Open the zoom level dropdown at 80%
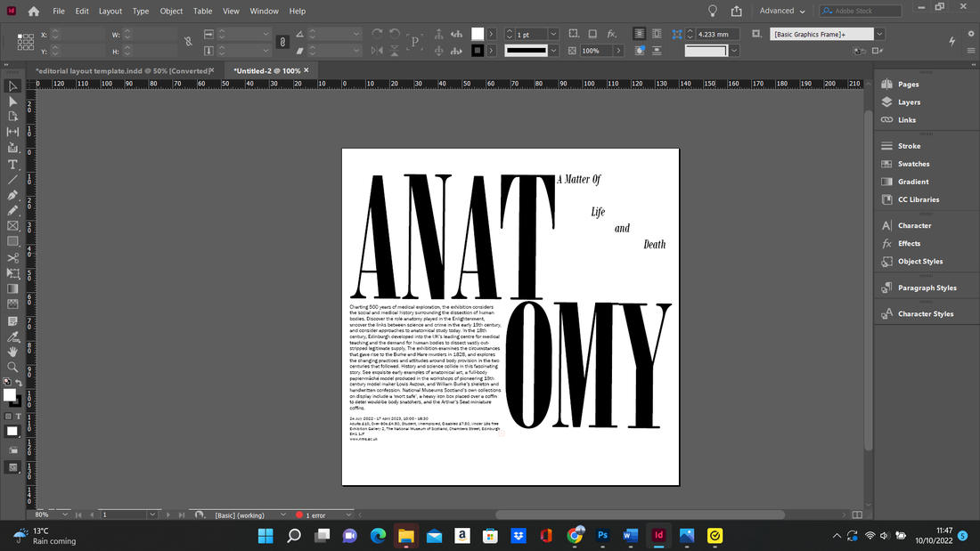Screen dimensions: 980x551 tap(64, 515)
